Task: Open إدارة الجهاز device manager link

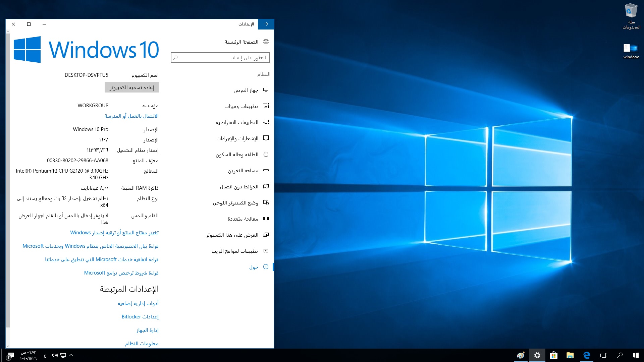Action: click(x=147, y=330)
